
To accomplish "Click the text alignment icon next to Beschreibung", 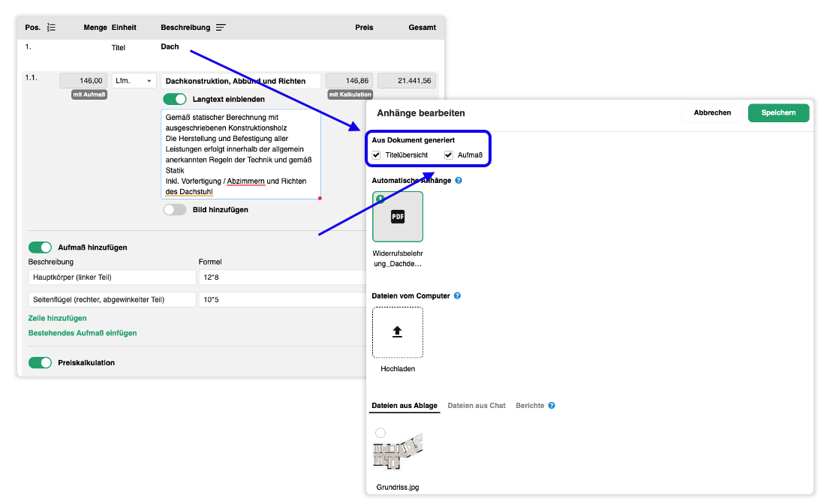I will point(221,28).
